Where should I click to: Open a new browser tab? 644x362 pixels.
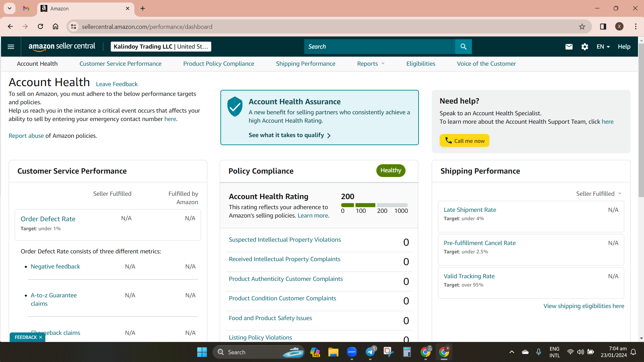(x=143, y=8)
